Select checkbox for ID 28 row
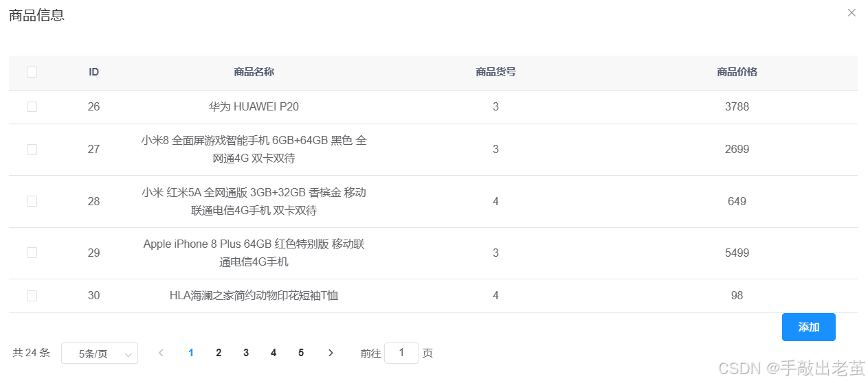Image resolution: width=868 pixels, height=383 pixels. coord(32,201)
